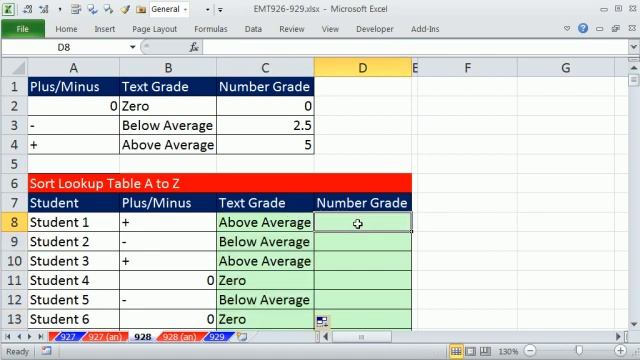Select column G header
The image size is (640, 360).
(565, 68)
